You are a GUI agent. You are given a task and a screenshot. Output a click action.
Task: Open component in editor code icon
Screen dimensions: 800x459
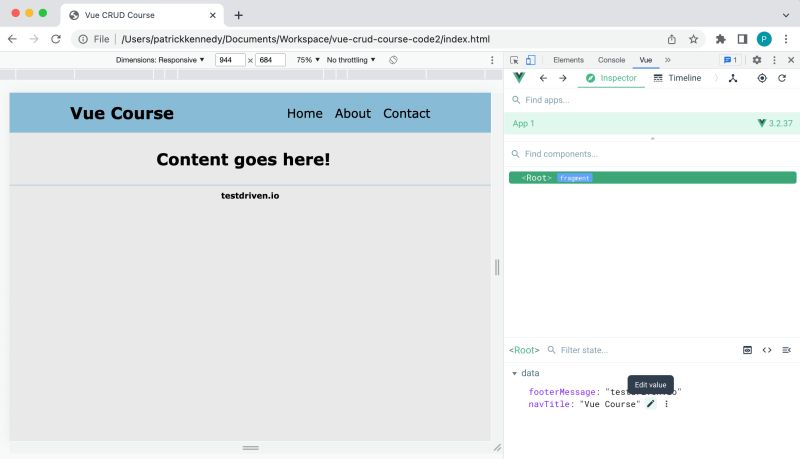(x=767, y=350)
